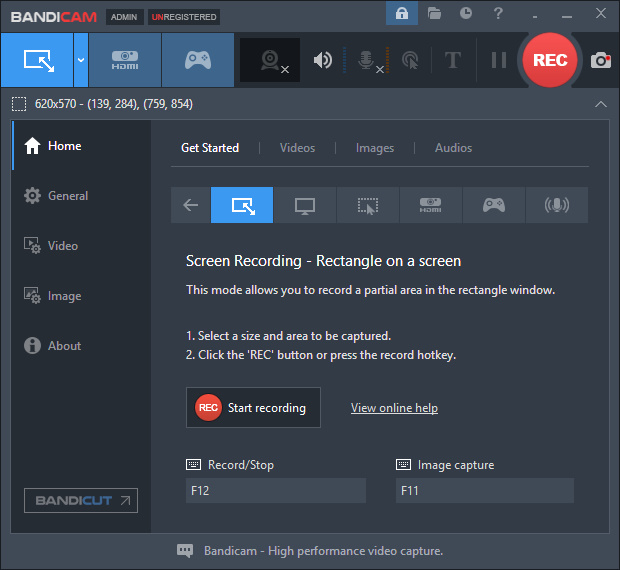Click the keyboard icon beside Image capture
The image size is (620, 570).
403,464
